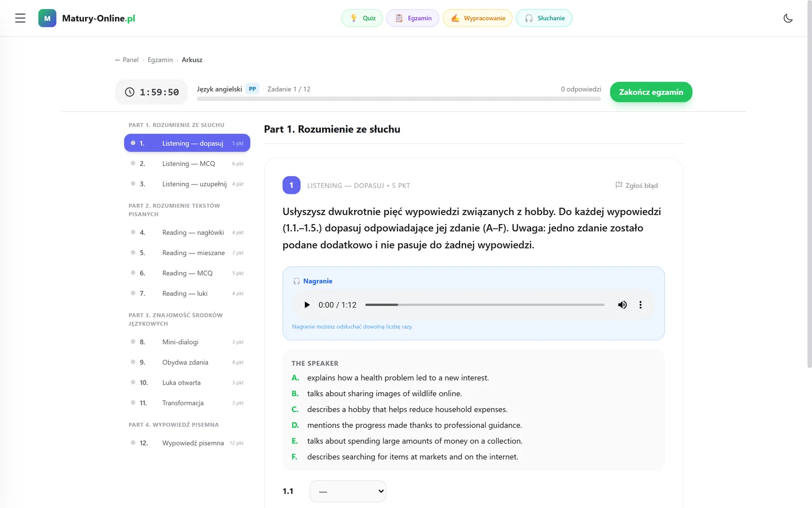Open the Quiz section
Viewport: 812px width, 508px height.
[362, 18]
